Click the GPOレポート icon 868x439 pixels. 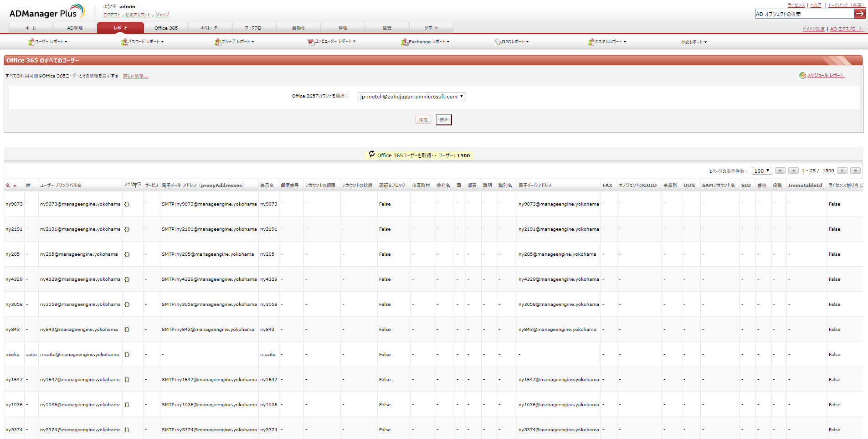pyautogui.click(x=498, y=42)
